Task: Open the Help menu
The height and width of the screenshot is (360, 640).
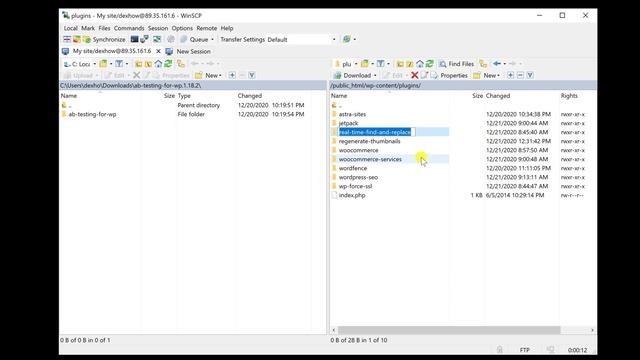Action: pos(227,28)
